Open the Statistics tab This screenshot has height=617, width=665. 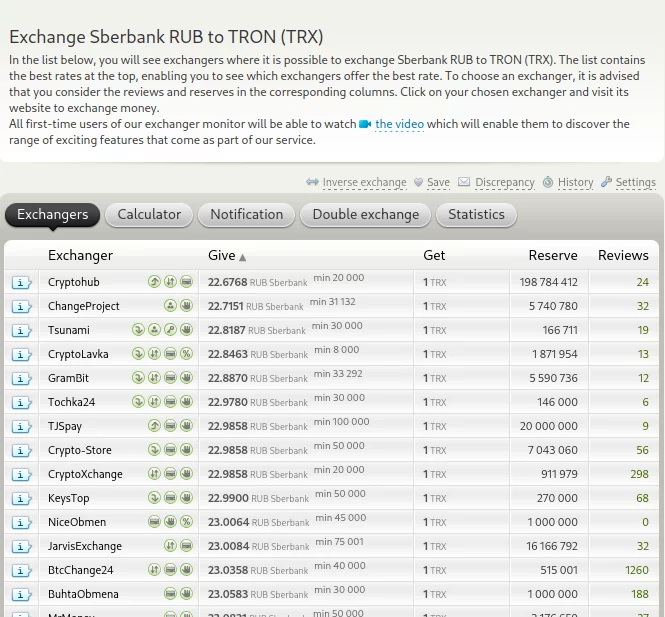(x=476, y=215)
